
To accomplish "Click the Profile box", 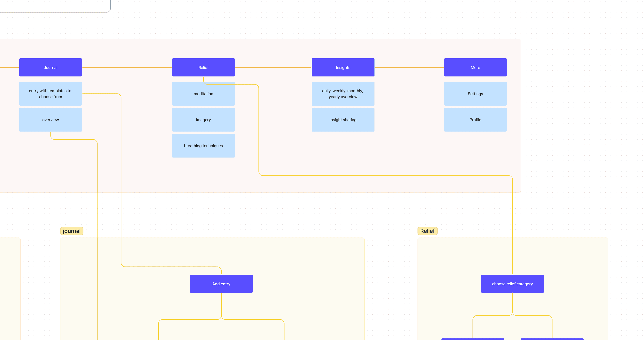I will [x=475, y=120].
